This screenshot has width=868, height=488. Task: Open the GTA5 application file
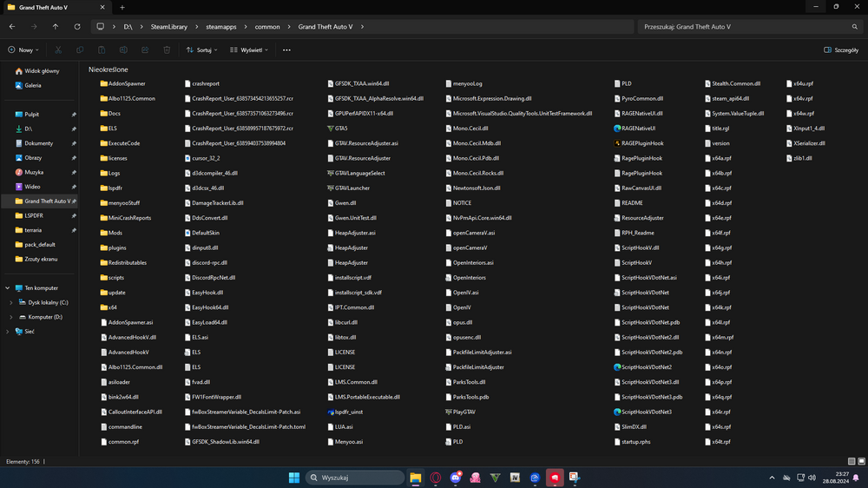[341, 129]
